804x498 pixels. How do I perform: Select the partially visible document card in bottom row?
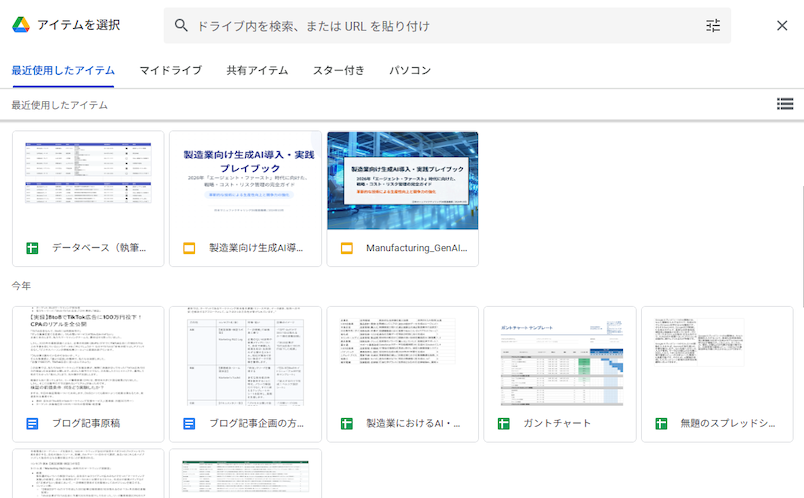(x=88, y=473)
